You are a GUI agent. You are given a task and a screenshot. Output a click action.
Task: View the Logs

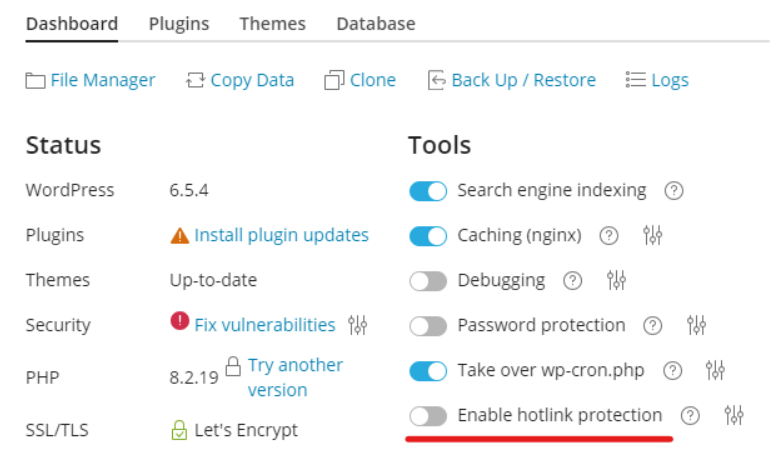657,80
